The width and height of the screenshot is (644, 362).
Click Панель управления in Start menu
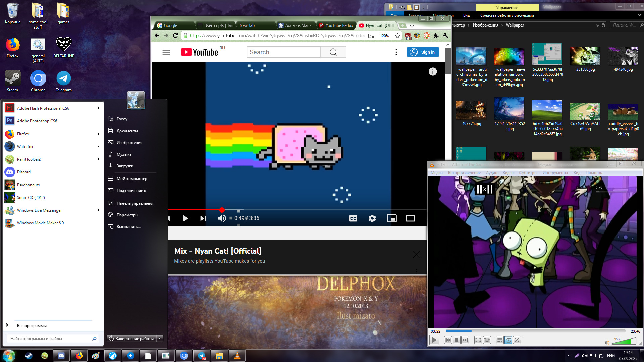point(135,203)
